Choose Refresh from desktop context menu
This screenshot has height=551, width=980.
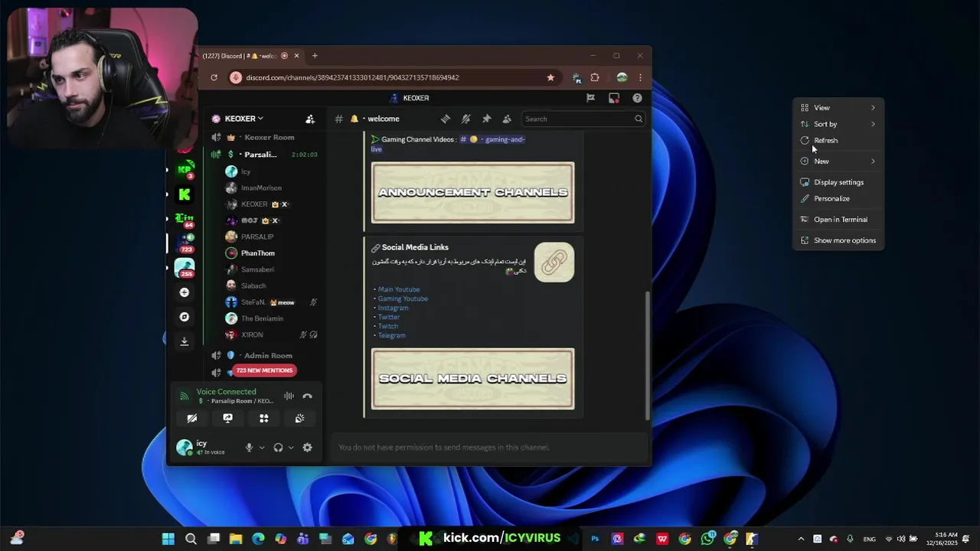(x=838, y=141)
